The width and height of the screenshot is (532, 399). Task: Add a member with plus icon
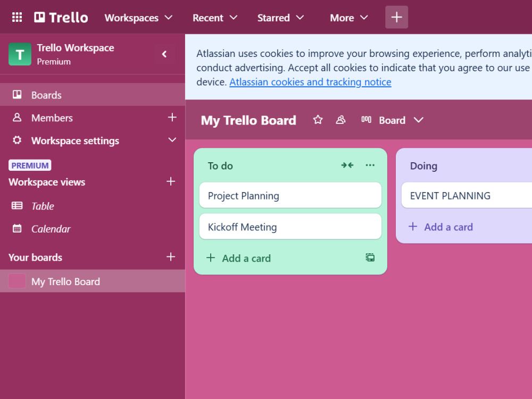[172, 118]
